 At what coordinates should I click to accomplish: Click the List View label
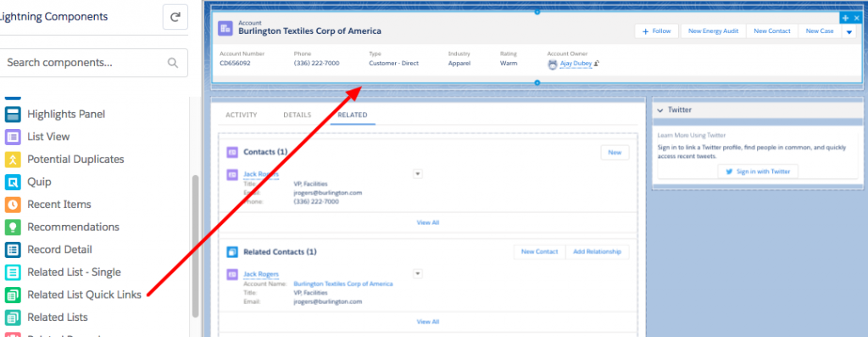click(x=48, y=137)
